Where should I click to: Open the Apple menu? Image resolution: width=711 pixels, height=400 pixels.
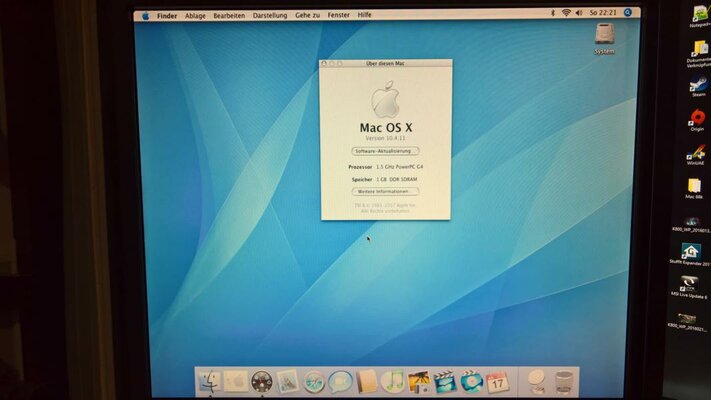coord(145,15)
